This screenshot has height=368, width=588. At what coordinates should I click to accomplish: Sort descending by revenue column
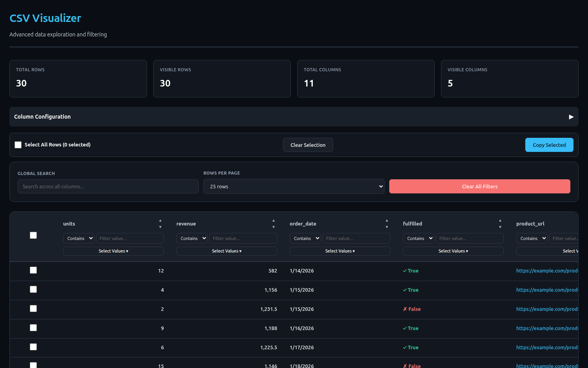(x=274, y=227)
